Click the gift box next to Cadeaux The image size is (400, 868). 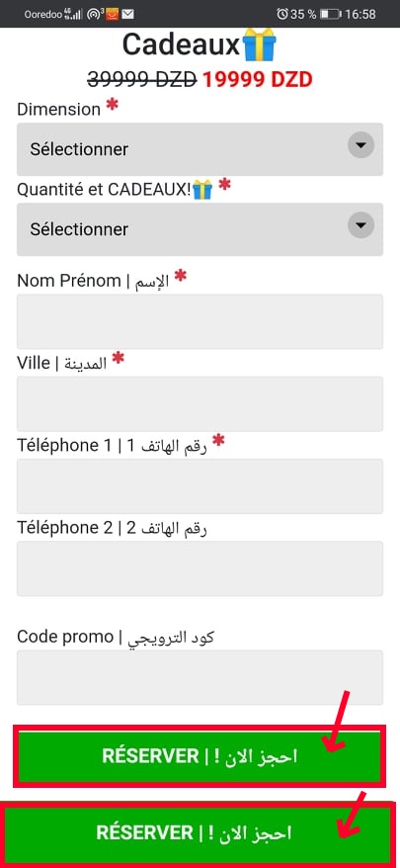pyautogui.click(x=259, y=44)
